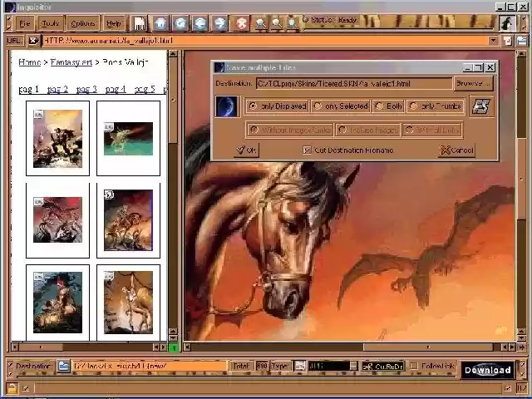Open the rider on beast thumbnail
This screenshot has width=532, height=399.
128,220
